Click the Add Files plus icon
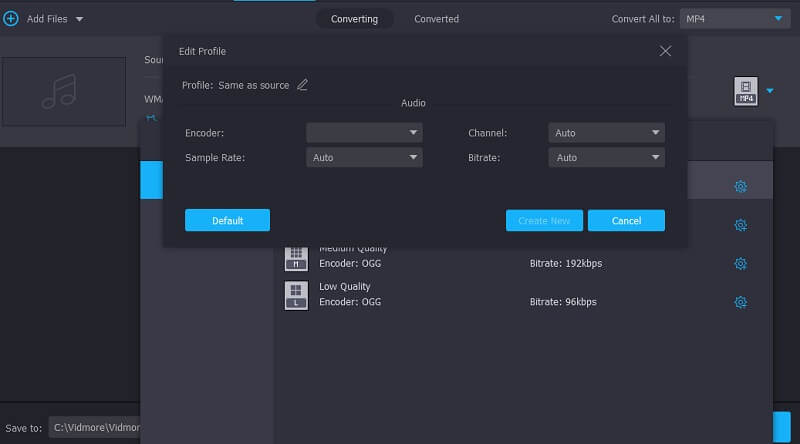 pos(11,19)
